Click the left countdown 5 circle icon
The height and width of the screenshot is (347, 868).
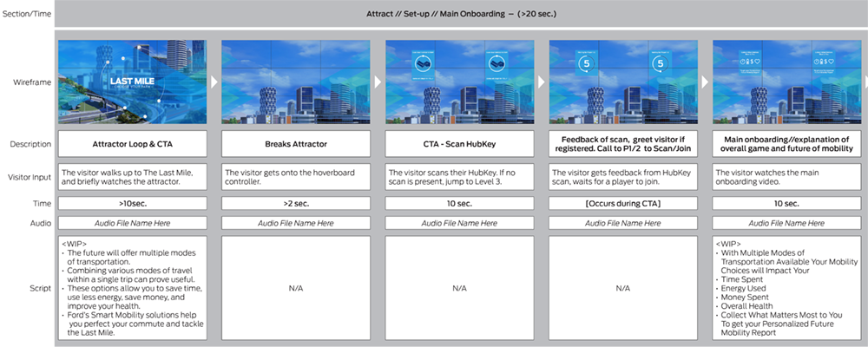coord(584,62)
